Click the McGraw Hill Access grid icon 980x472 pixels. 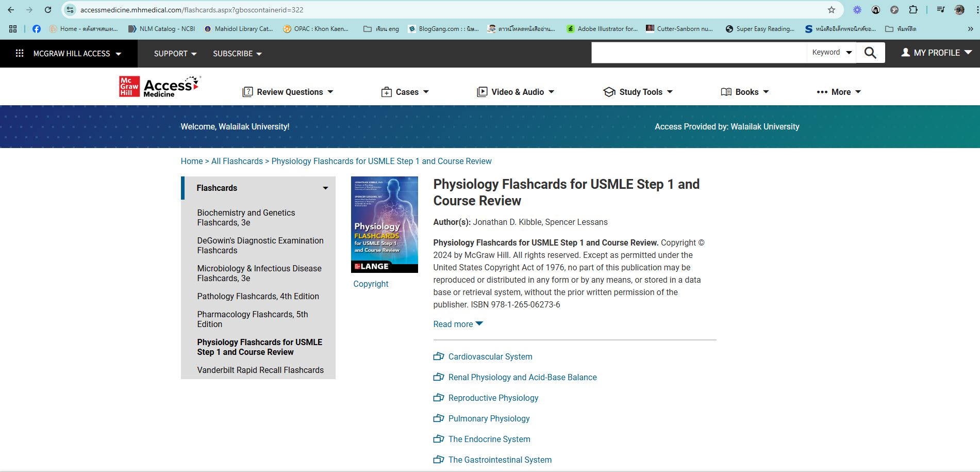(20, 53)
